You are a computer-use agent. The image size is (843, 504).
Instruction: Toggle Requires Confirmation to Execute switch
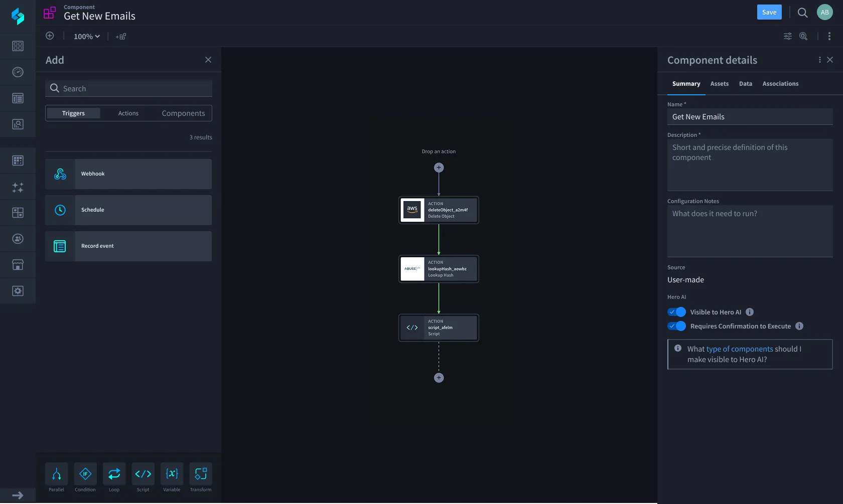point(677,326)
